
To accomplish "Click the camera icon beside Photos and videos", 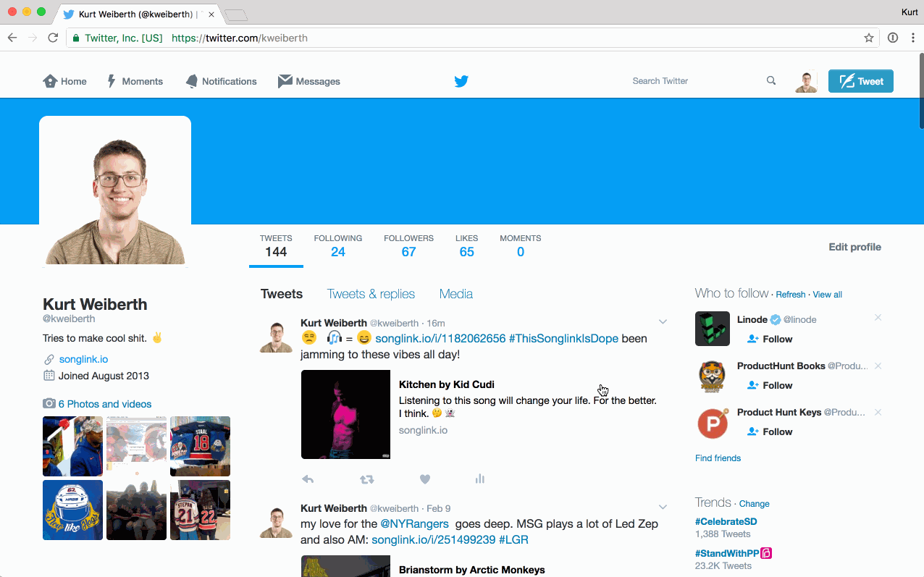I will pos(49,403).
